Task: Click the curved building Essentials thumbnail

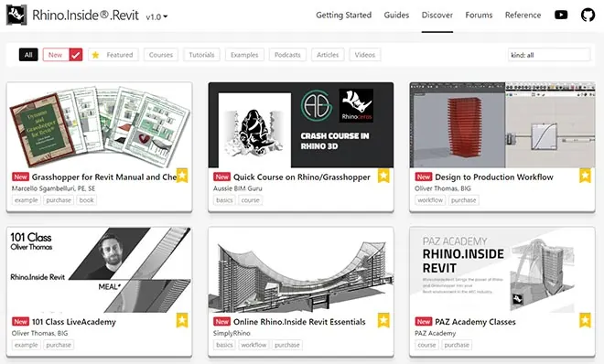Action: coord(301,270)
